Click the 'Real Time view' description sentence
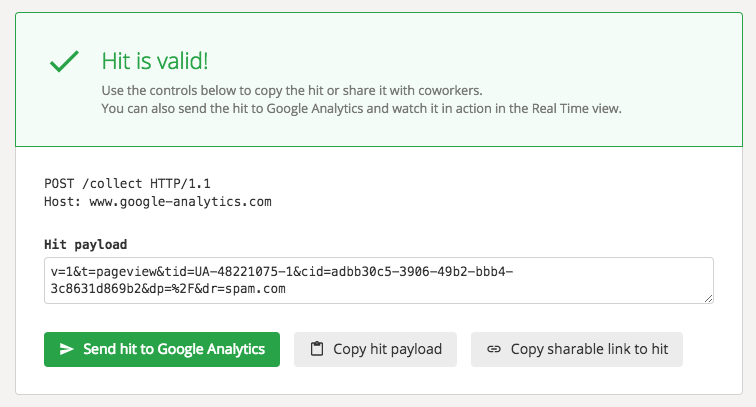Screen dimensions: 756x407 (x=361, y=109)
